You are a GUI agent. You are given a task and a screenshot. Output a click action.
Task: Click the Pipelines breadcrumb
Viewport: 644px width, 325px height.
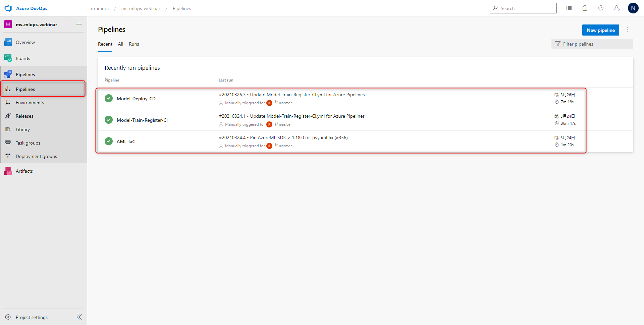coord(182,8)
